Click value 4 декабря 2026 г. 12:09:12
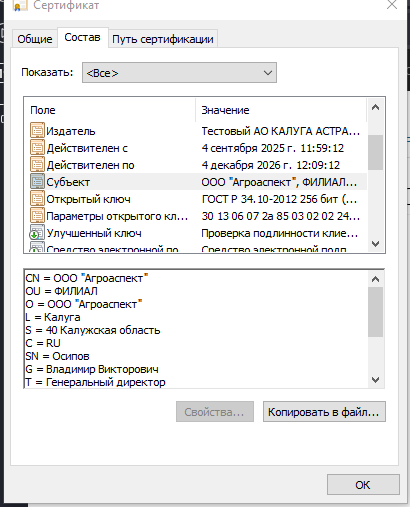The image size is (410, 507). tap(271, 165)
